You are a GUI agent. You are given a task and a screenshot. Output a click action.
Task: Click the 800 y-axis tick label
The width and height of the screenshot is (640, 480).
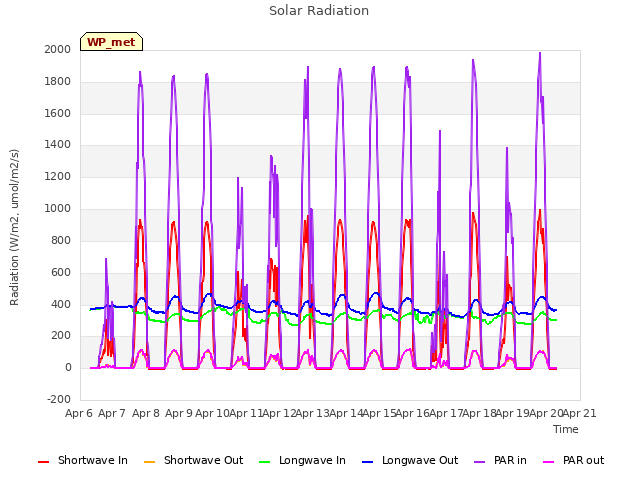(61, 240)
